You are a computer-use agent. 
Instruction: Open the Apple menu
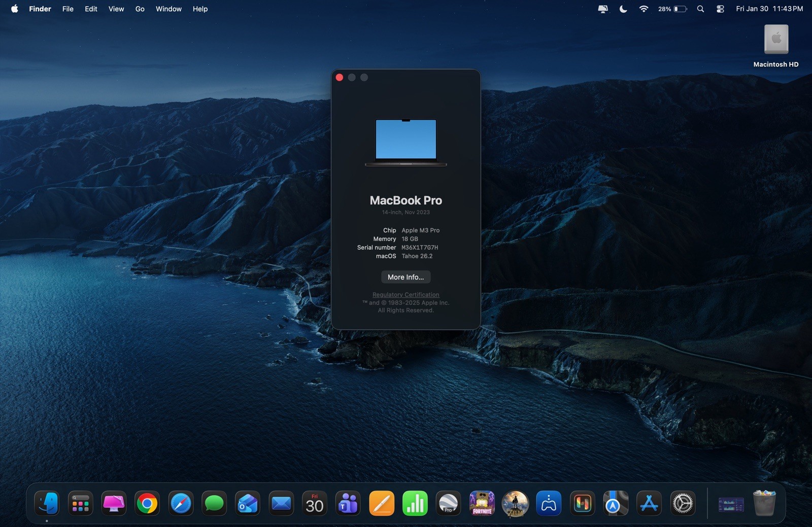pyautogui.click(x=15, y=9)
